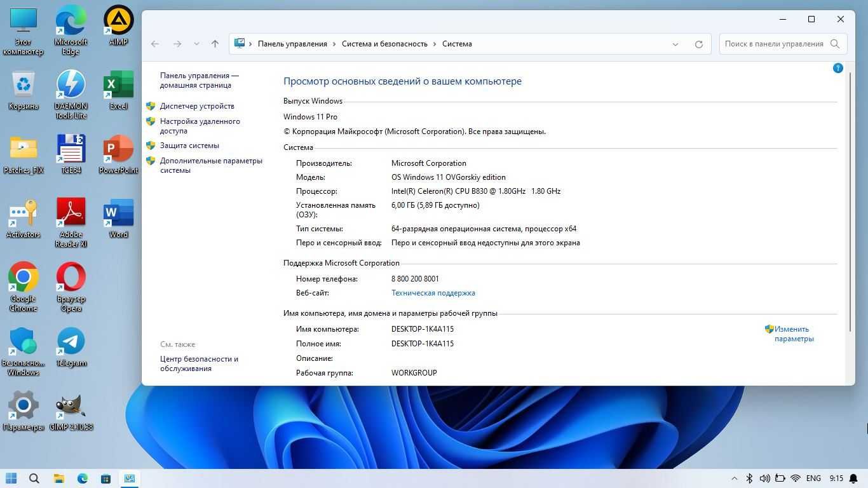
Task: Open taskbar Search
Action: (x=34, y=478)
